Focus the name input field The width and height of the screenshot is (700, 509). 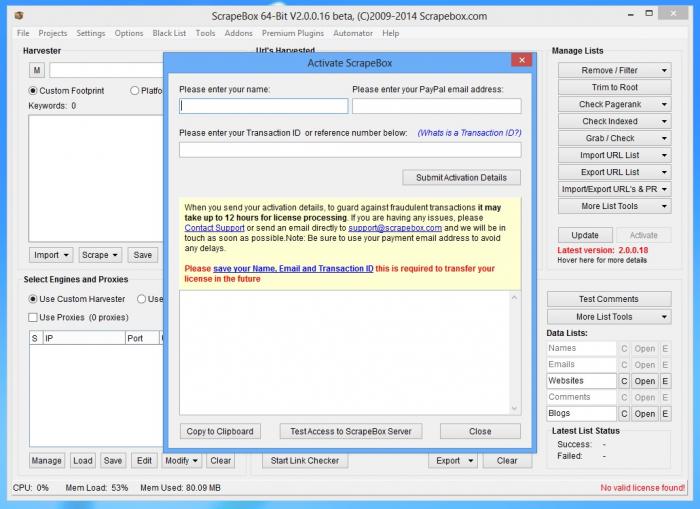point(263,106)
